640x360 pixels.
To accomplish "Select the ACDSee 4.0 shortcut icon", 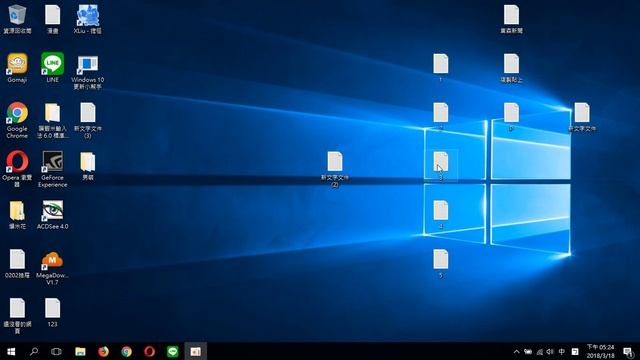I will click(x=52, y=215).
